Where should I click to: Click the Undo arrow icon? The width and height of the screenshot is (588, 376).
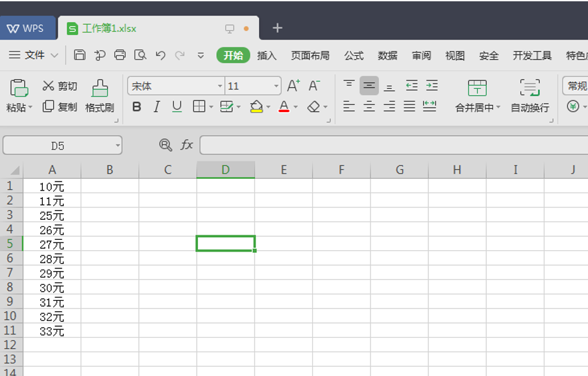160,55
